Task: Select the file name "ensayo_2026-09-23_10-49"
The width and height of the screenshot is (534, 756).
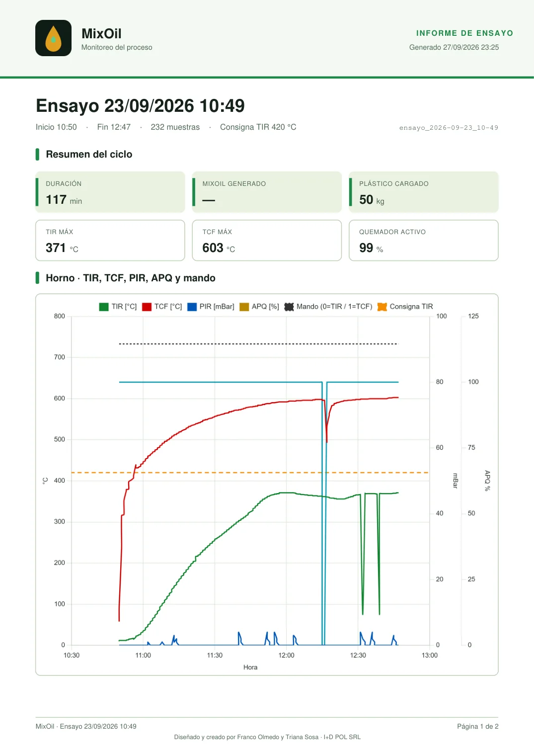Action: coord(449,128)
